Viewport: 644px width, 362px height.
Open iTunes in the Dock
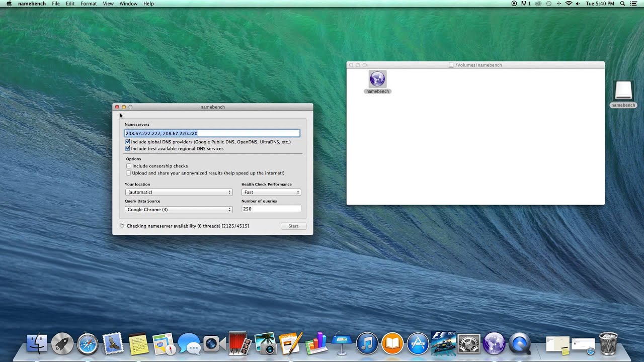367,344
